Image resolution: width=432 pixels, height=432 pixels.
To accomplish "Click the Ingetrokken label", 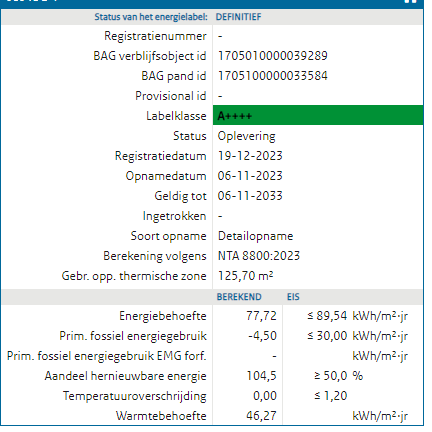I will point(174,216).
